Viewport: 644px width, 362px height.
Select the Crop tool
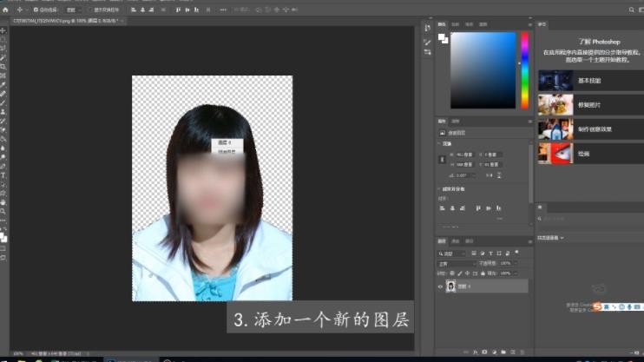point(3,67)
